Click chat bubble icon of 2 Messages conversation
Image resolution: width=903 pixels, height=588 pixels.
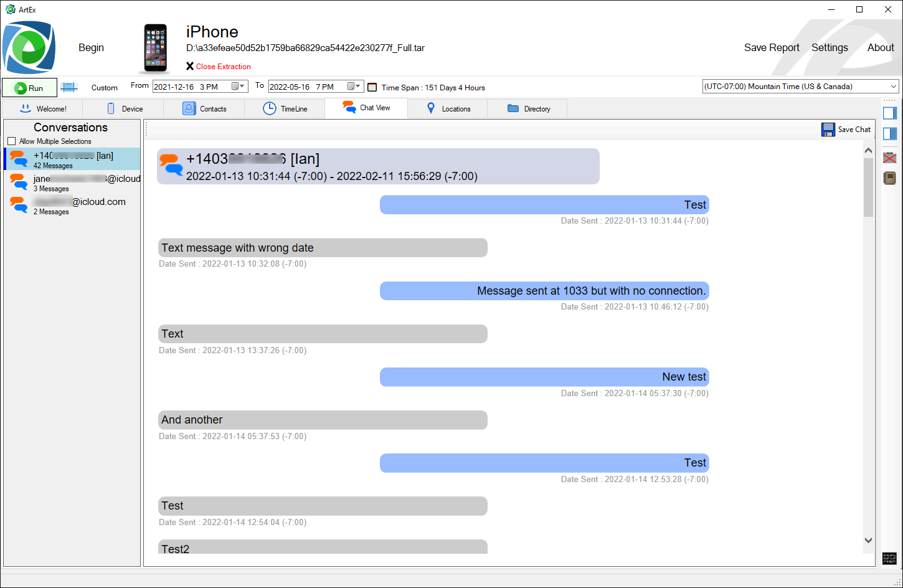click(19, 205)
